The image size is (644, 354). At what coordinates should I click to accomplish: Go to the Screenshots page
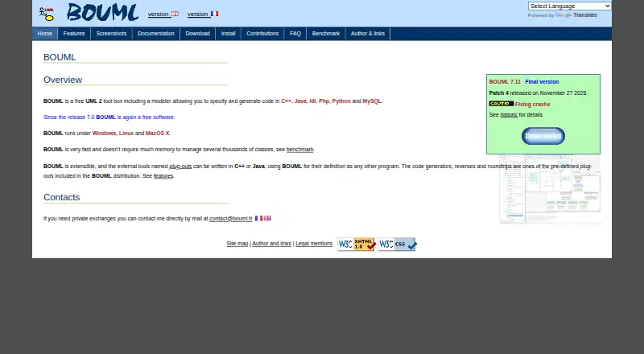click(111, 34)
